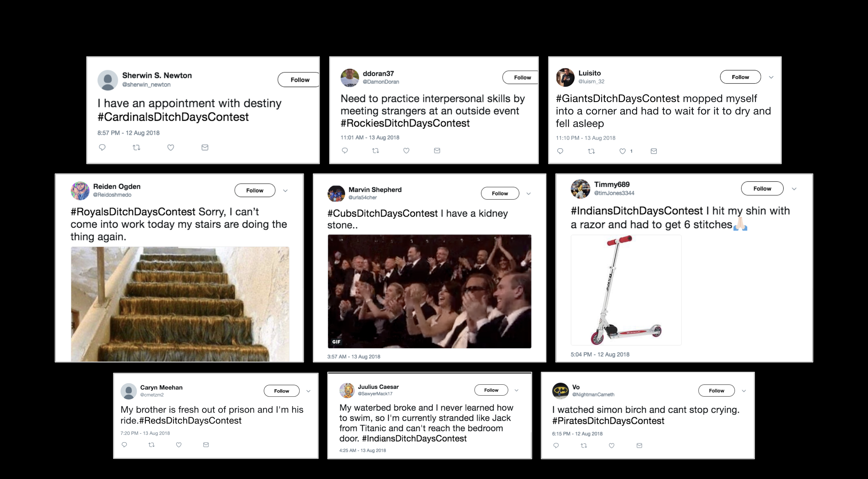Image resolution: width=868 pixels, height=479 pixels.
Task: Follow Juulius Caesar's account
Action: click(x=491, y=390)
